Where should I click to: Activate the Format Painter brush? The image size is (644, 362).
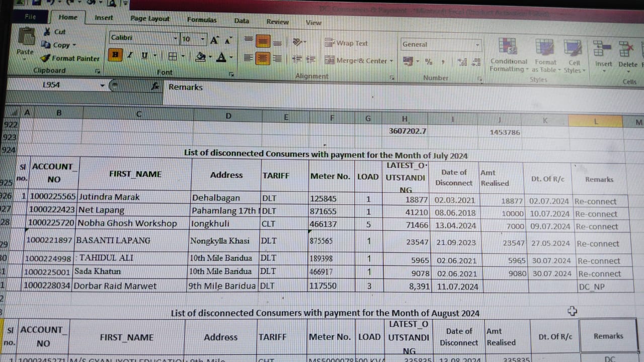(x=46, y=58)
